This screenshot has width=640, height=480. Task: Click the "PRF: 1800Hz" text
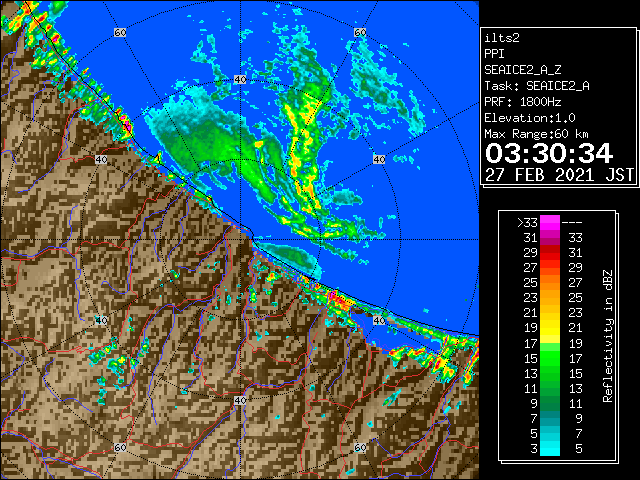(522, 102)
